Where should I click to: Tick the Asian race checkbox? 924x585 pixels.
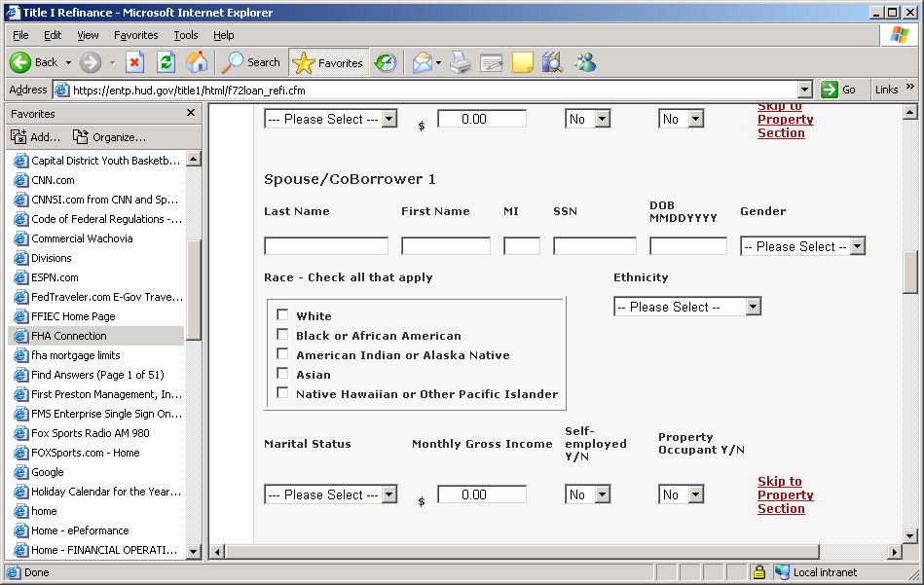click(282, 374)
